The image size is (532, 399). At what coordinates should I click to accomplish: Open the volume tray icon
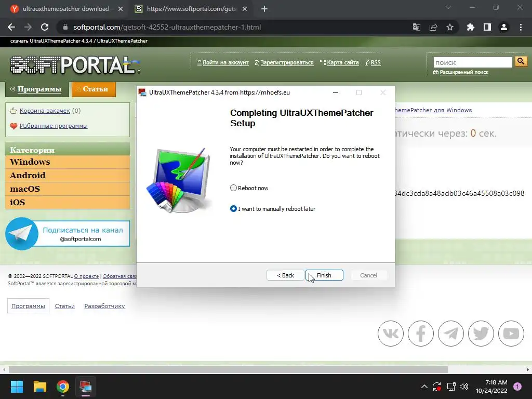464,387
